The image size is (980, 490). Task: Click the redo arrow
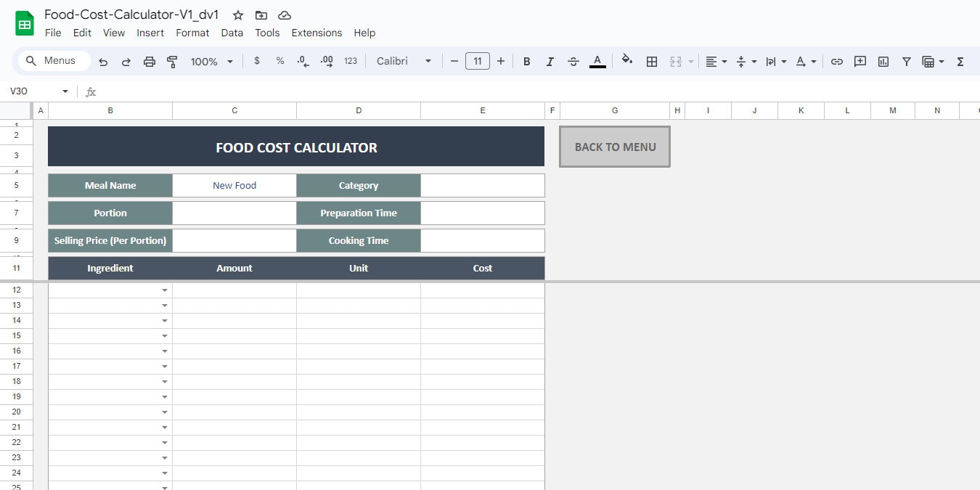(x=126, y=62)
